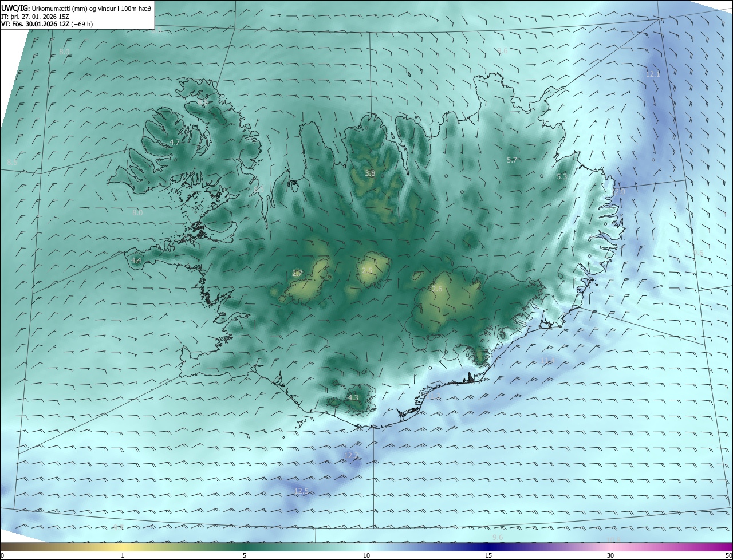Pick the dark navy segment of the colorbar

pyautogui.click(x=488, y=547)
